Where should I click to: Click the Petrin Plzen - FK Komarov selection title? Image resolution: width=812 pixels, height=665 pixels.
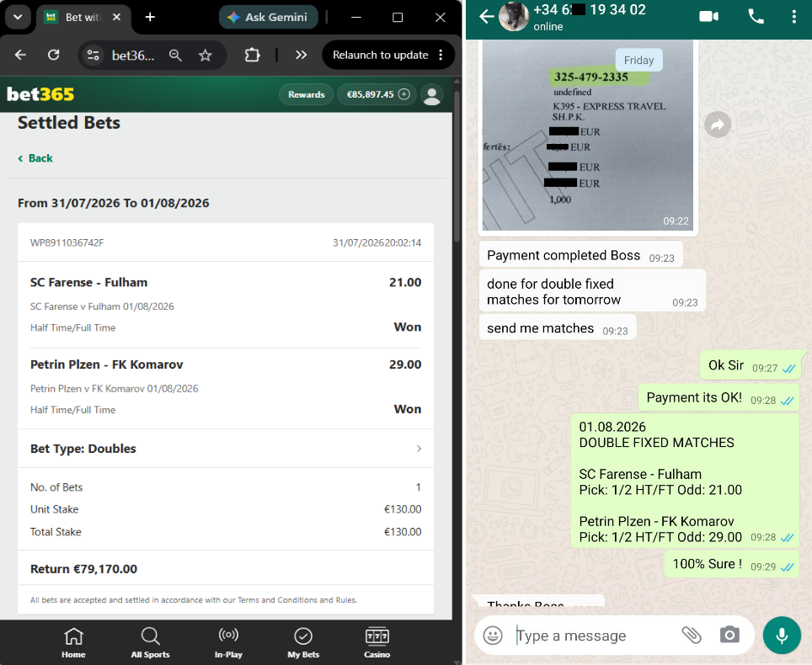(x=107, y=364)
